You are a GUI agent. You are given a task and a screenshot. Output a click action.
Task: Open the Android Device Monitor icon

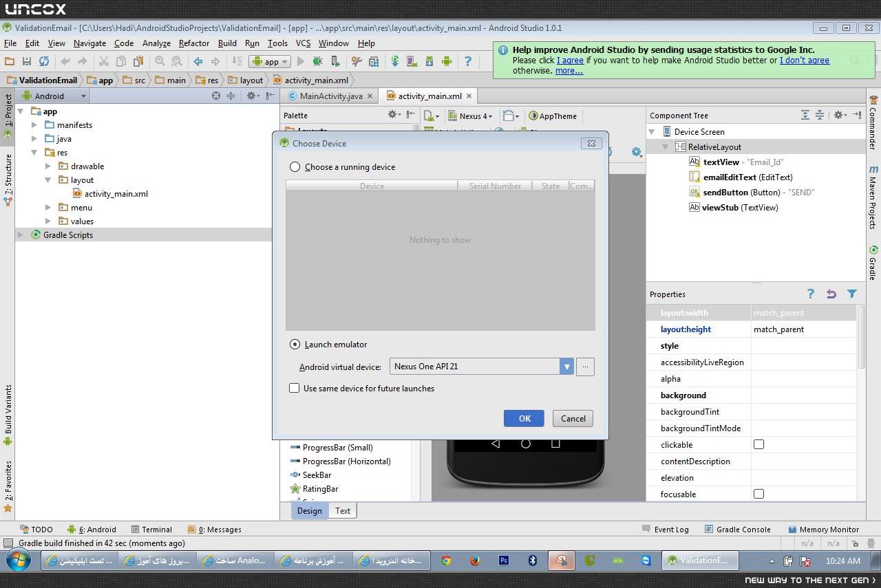(446, 61)
